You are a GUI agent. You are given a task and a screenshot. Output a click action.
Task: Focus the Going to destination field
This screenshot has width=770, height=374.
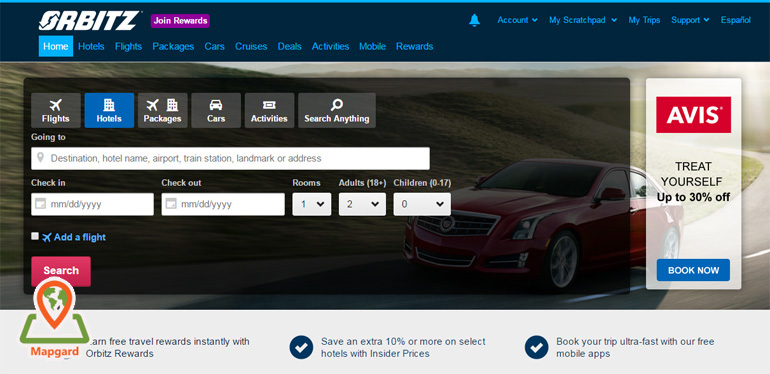[x=230, y=159]
